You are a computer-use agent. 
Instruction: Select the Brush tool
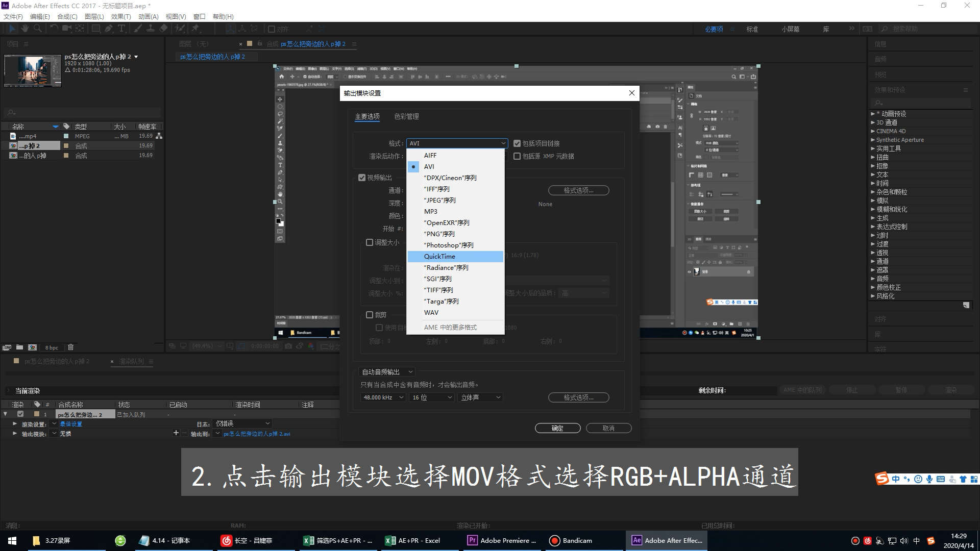(138, 29)
